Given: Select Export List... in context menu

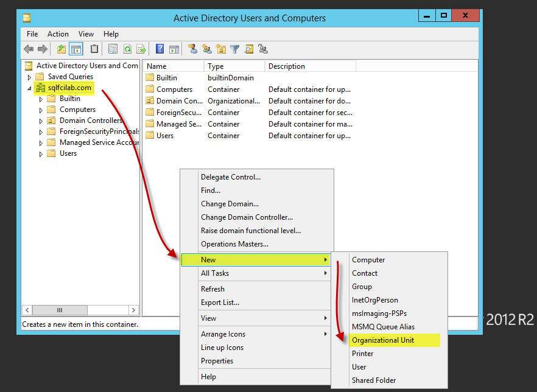Looking at the screenshot, I should click(x=256, y=303).
